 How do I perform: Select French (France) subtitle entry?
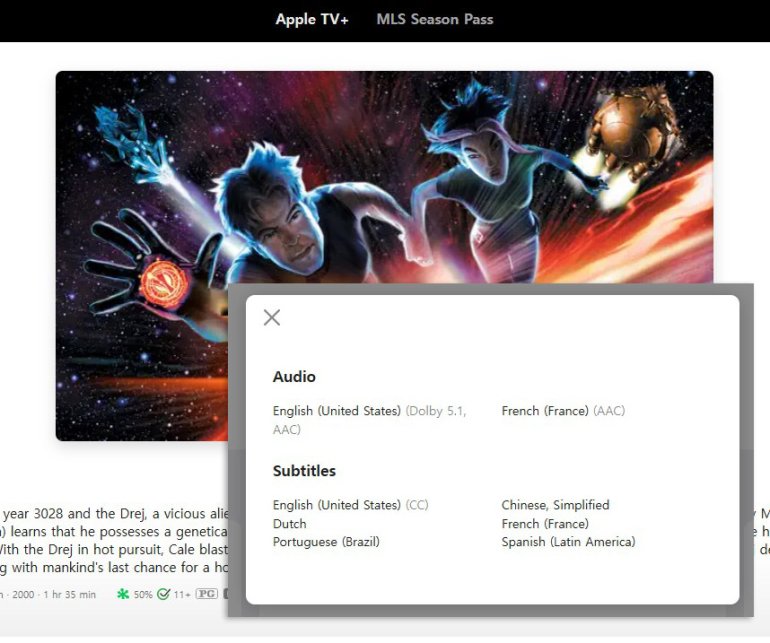click(x=545, y=524)
